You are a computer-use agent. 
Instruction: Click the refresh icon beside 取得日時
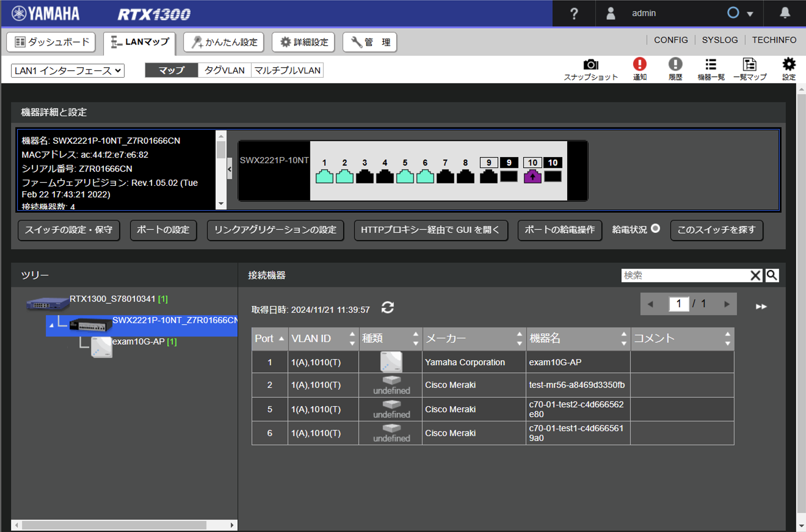coord(388,307)
